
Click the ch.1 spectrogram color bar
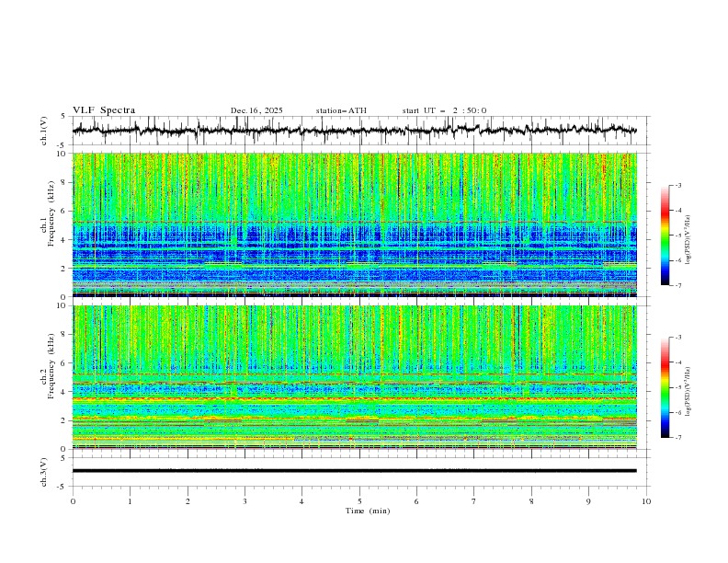[x=665, y=236]
